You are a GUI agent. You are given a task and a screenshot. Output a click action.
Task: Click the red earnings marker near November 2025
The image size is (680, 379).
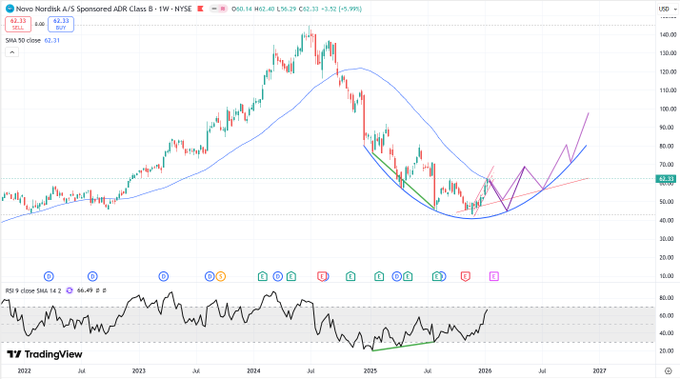465,276
